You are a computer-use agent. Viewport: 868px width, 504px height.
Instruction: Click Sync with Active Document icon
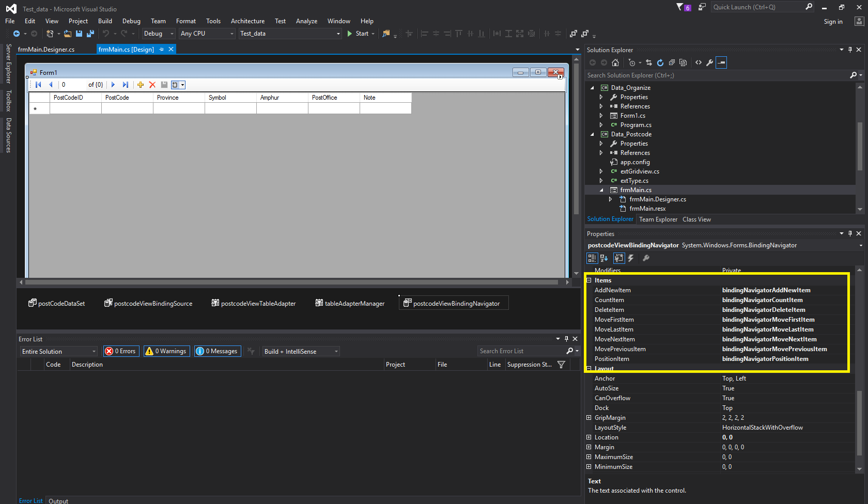click(649, 62)
